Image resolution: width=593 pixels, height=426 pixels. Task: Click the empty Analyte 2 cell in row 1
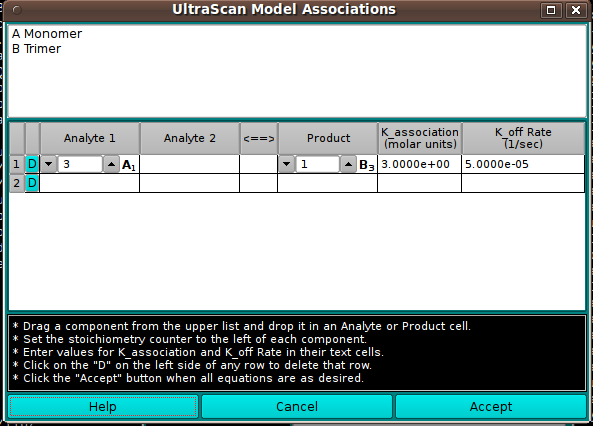tap(189, 164)
